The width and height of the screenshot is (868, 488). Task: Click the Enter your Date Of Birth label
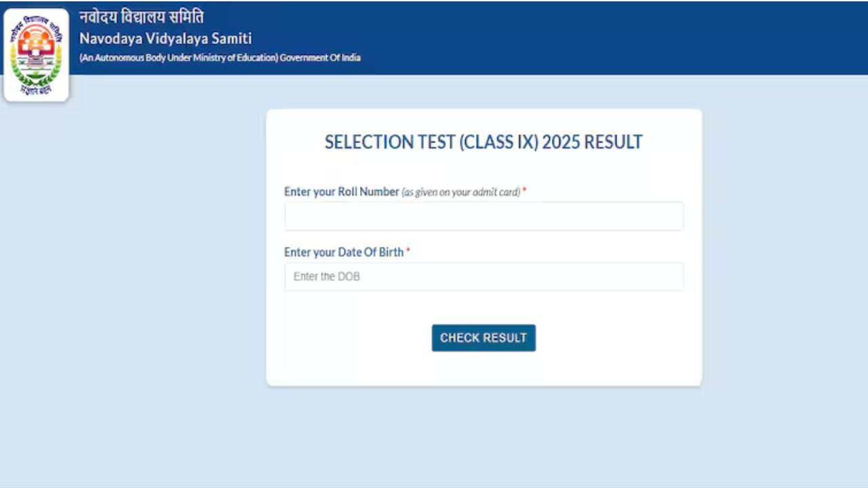click(x=344, y=251)
